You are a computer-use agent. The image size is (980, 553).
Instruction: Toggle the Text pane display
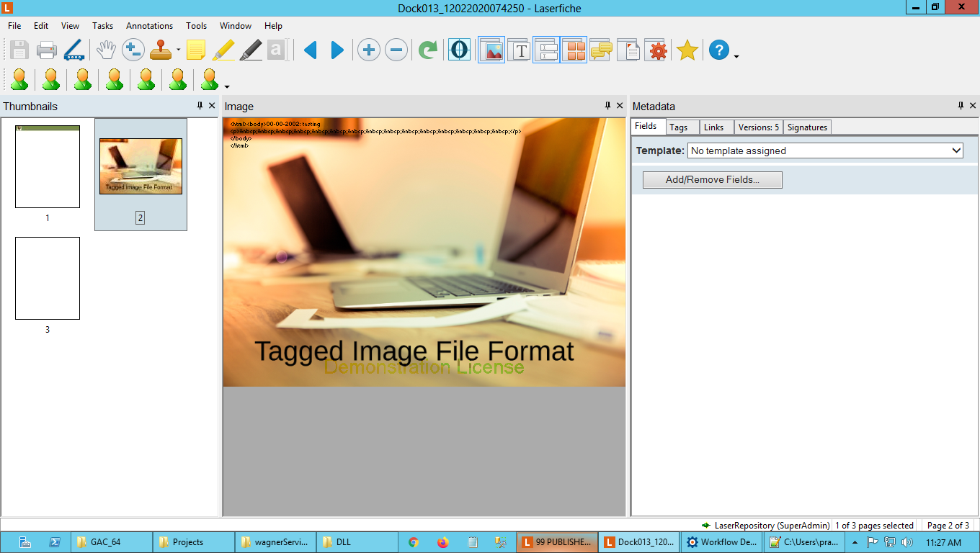520,50
